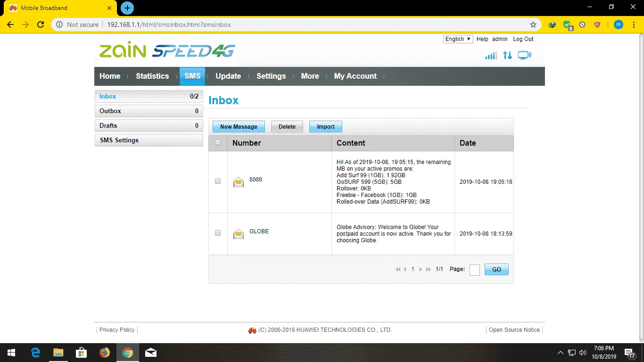Click the grey circular extension icon
The height and width of the screenshot is (362, 644).
tap(583, 25)
